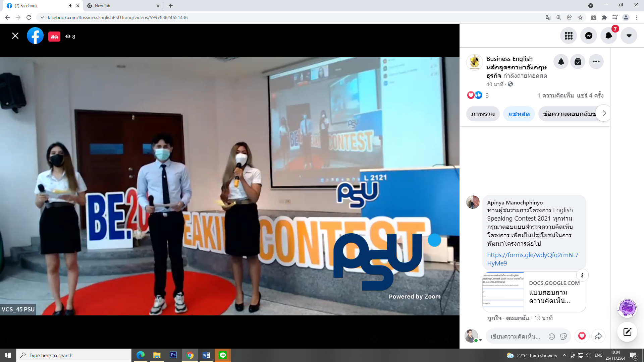The image size is (644, 362).
Task: Click the floating new message compose icon
Action: 627,332
